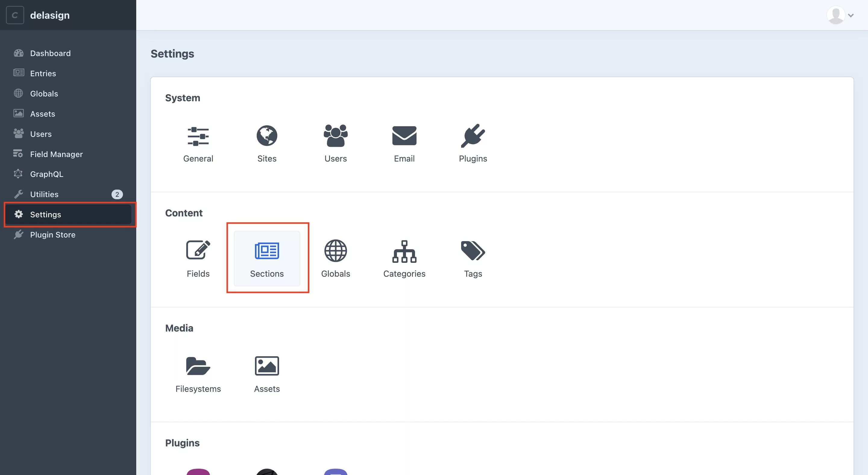Open Fields settings under Content
The width and height of the screenshot is (868, 475).
pyautogui.click(x=198, y=259)
